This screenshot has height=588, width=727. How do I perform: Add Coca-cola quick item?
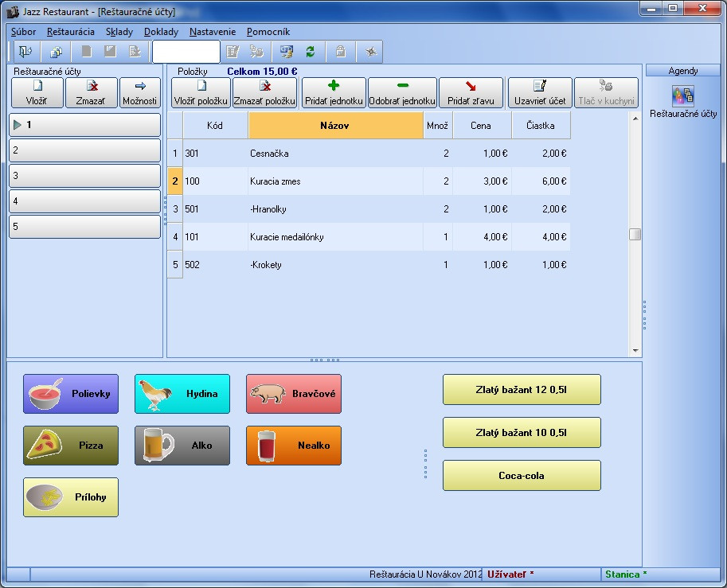[x=522, y=475]
